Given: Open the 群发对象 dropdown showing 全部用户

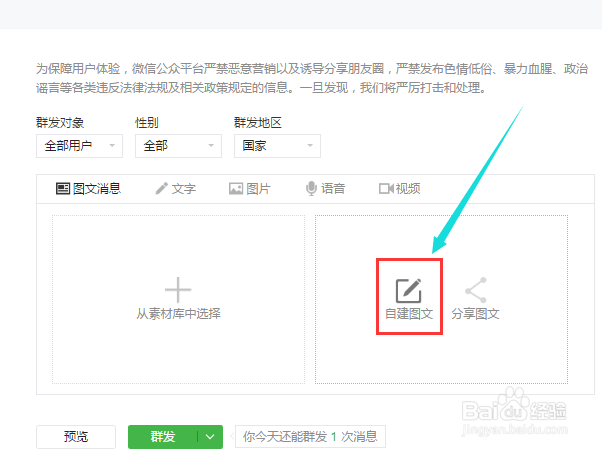Looking at the screenshot, I should [x=79, y=146].
